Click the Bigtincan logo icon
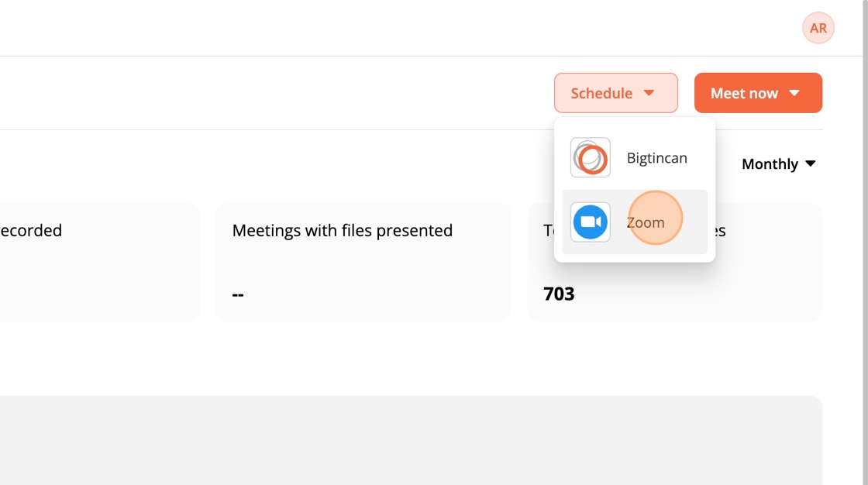This screenshot has height=485, width=868. click(x=591, y=157)
